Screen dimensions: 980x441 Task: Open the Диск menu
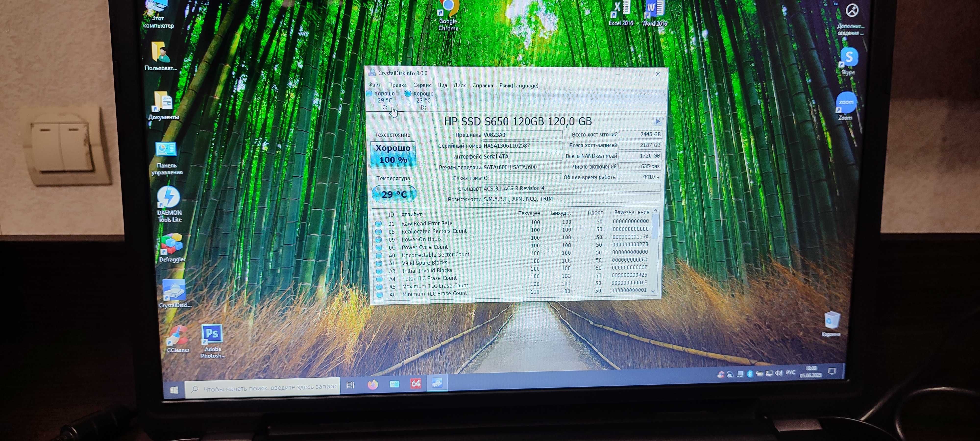point(460,85)
